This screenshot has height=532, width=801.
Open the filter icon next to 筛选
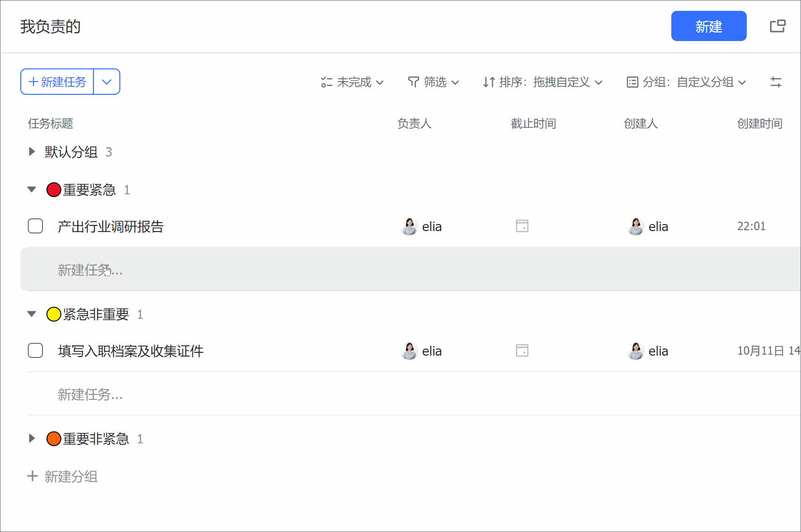coord(414,82)
